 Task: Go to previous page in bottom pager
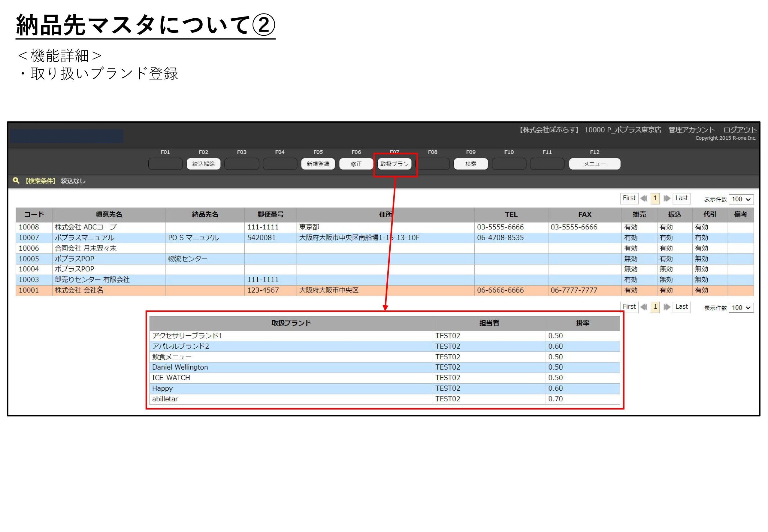[644, 307]
